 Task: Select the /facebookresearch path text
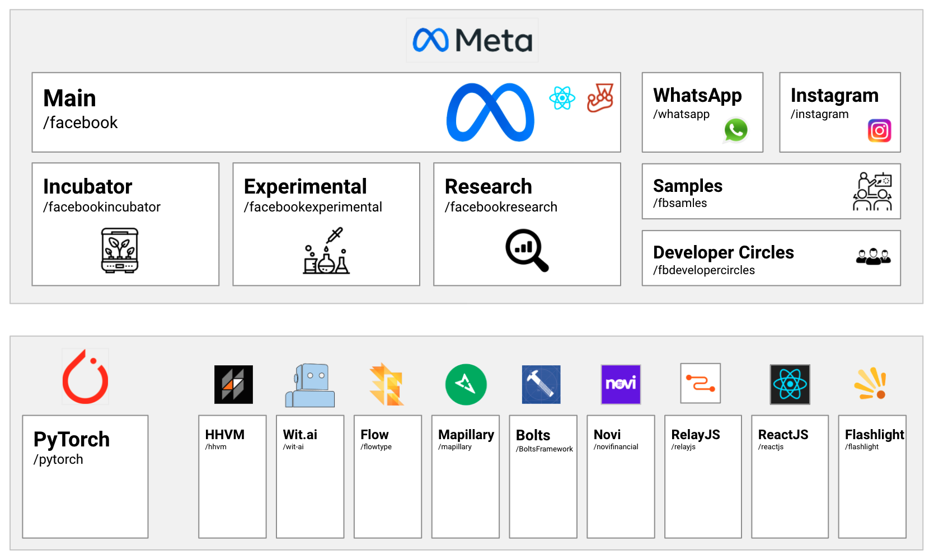(x=501, y=207)
